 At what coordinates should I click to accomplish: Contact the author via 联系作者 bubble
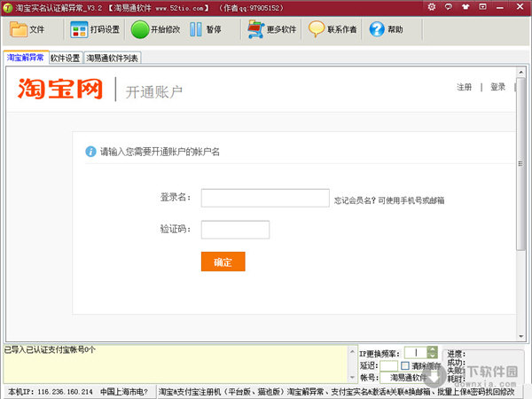317,29
